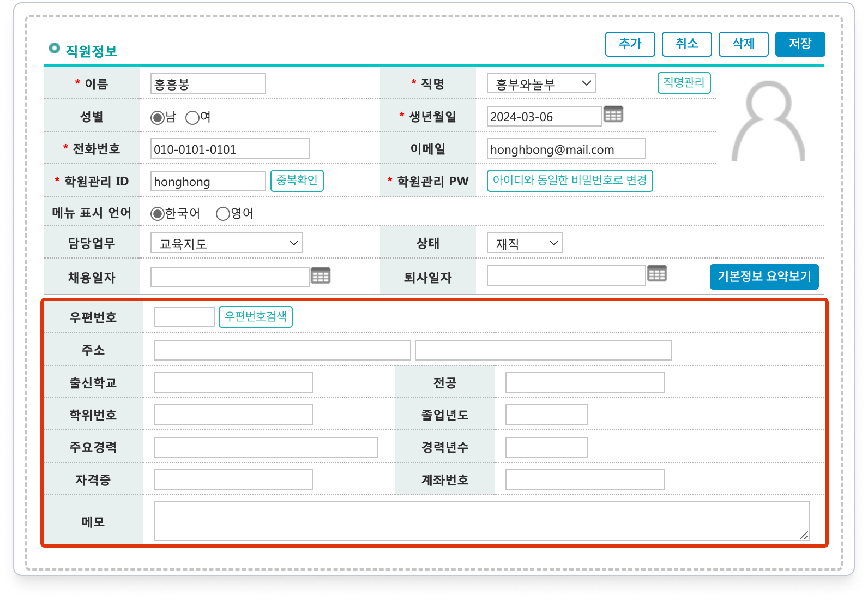
Task: Open the 직명 dropdown showing 흥부와놀부
Action: tap(541, 83)
